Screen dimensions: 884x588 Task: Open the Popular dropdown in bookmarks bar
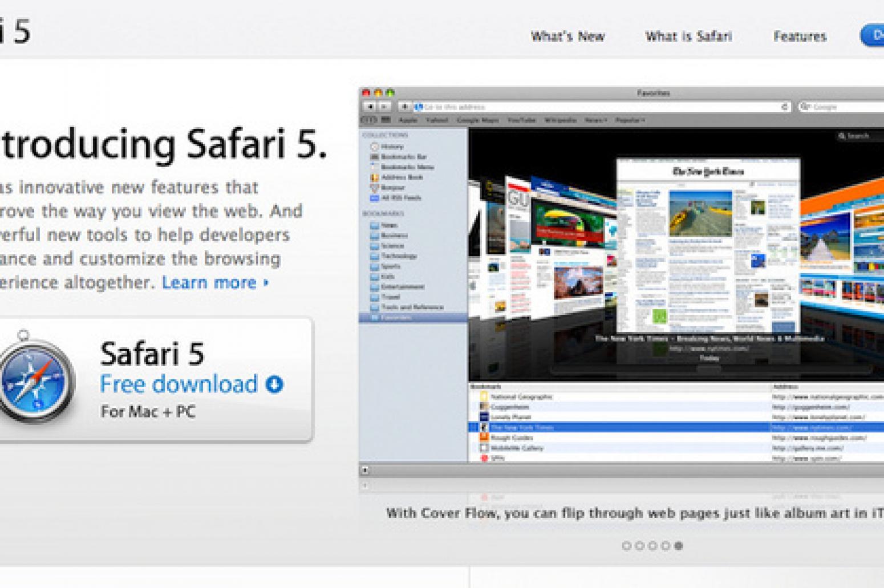click(x=630, y=120)
